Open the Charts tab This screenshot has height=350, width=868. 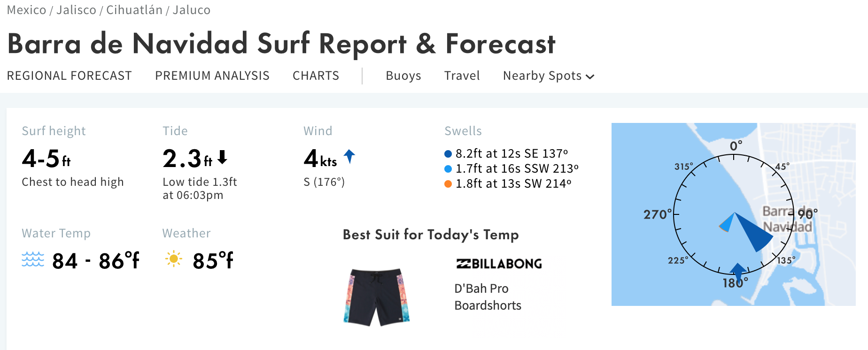[316, 76]
